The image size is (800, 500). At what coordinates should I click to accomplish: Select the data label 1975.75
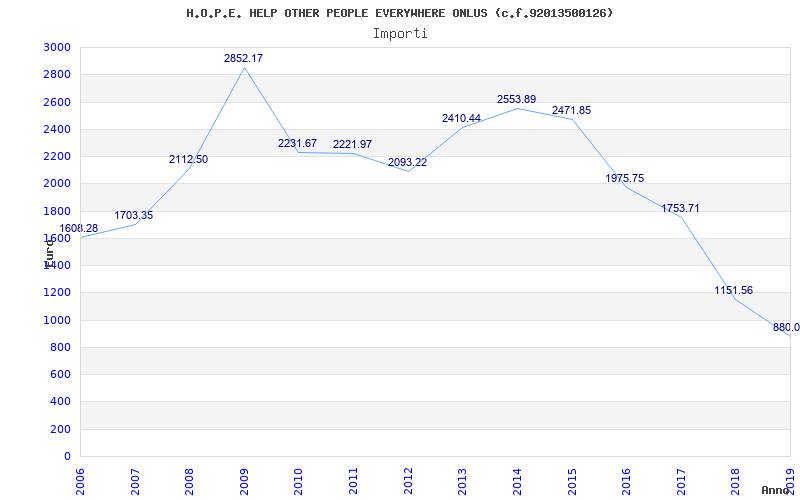point(625,178)
